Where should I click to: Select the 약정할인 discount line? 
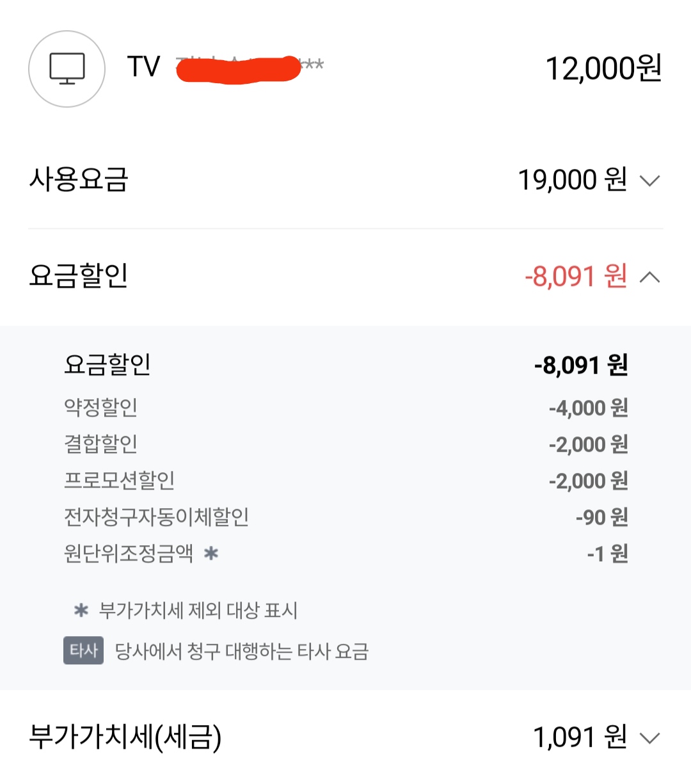(x=101, y=408)
